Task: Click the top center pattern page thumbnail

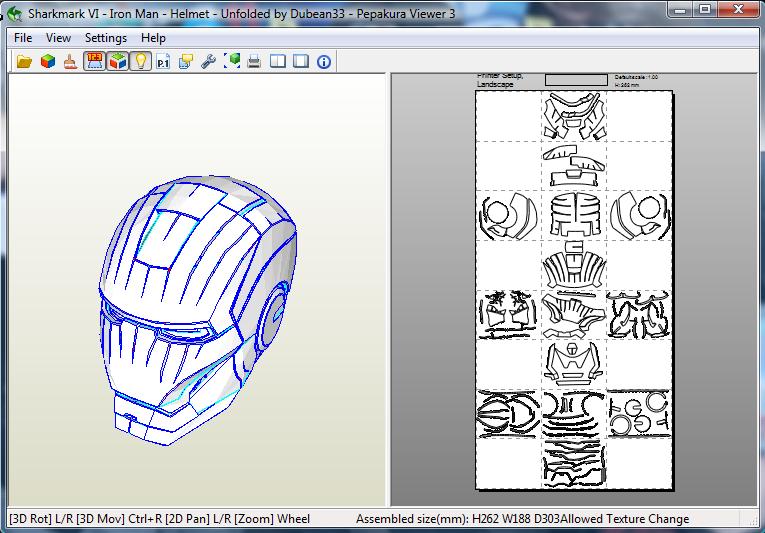Action: pos(574,116)
